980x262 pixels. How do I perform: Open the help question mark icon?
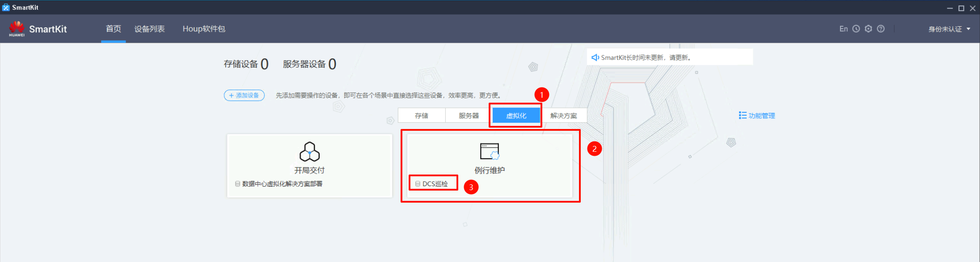pos(881,29)
